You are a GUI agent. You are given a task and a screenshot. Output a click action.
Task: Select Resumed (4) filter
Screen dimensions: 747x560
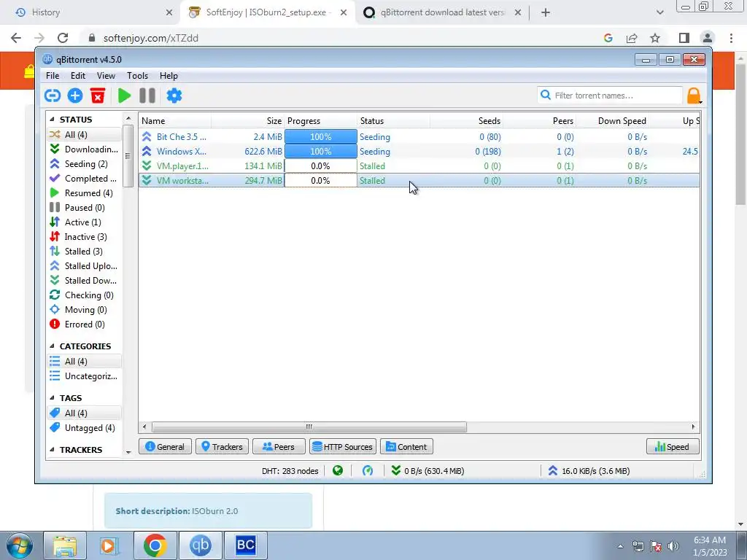coord(85,193)
